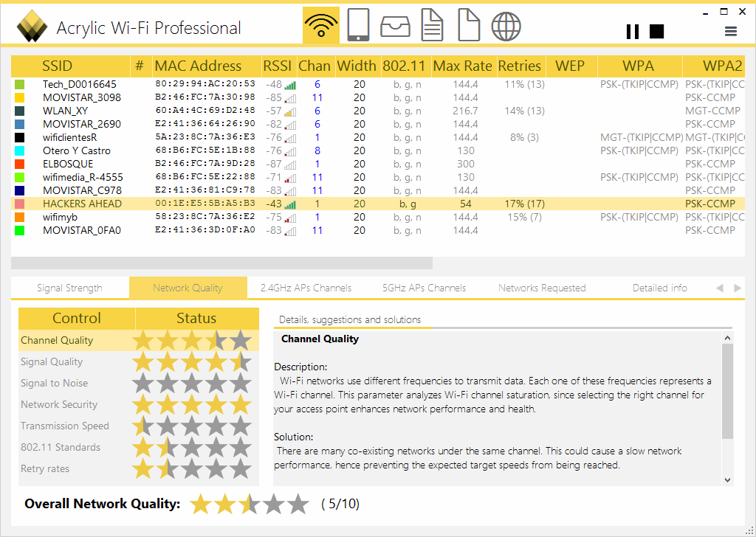Image resolution: width=756 pixels, height=537 pixels.
Task: Click the WLAN_XY signal bars icon
Action: 290,112
